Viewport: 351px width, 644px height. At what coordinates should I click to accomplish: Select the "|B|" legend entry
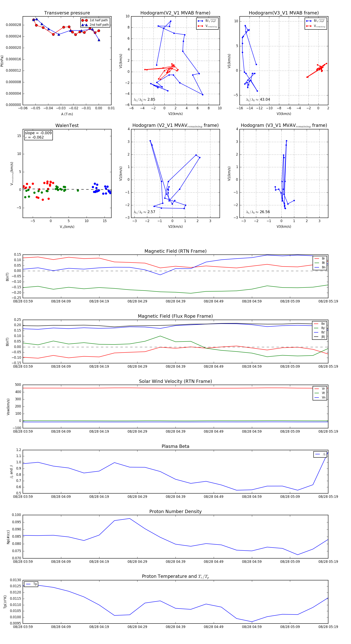[x=320, y=337]
